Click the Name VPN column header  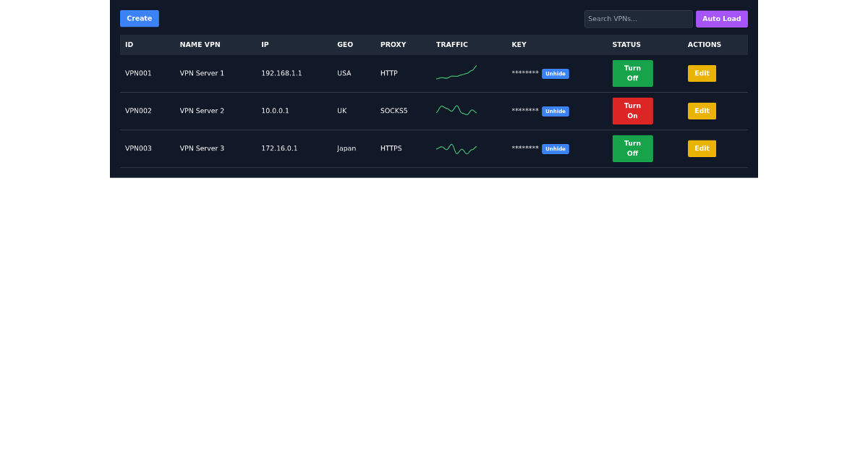[200, 45]
